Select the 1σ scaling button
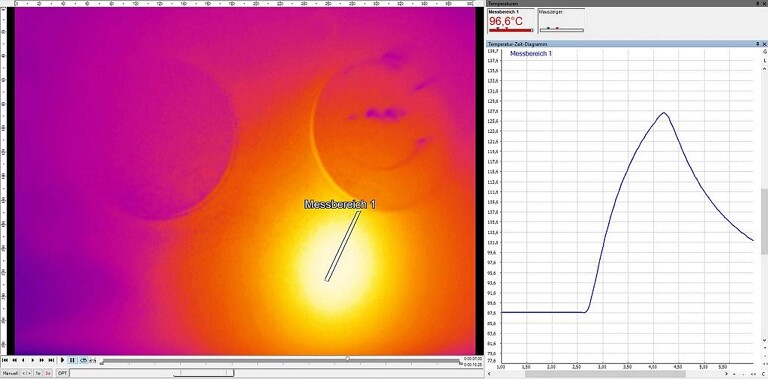Viewport: 768px width, 379px height. click(x=38, y=373)
